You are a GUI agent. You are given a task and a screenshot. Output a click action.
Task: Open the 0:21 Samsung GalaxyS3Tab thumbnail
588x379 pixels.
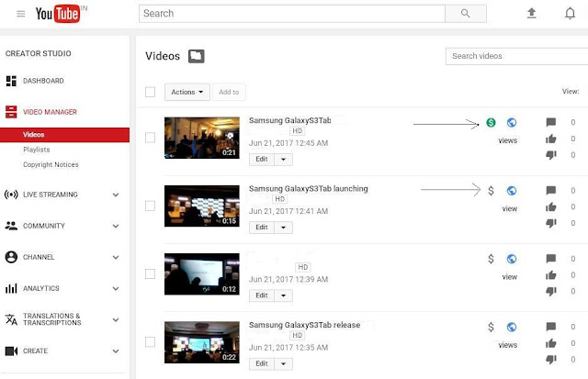coord(202,138)
